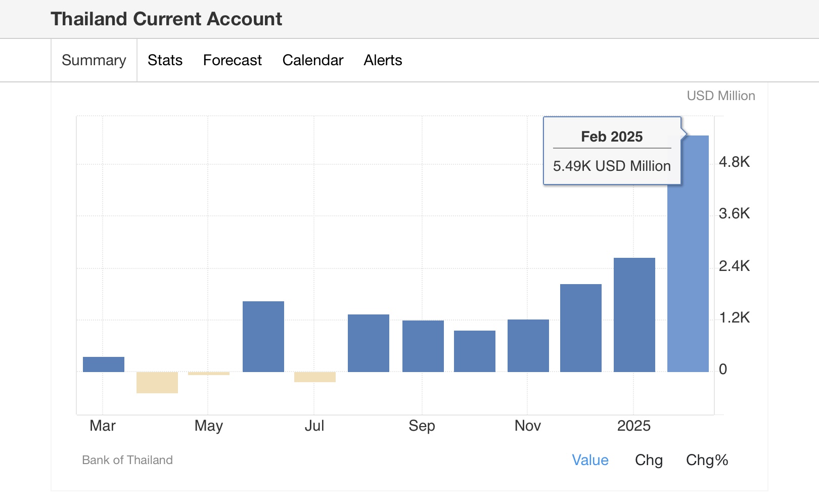Click the Bank of Thailand source label
Image resolution: width=819 pixels, height=504 pixels.
tap(127, 460)
